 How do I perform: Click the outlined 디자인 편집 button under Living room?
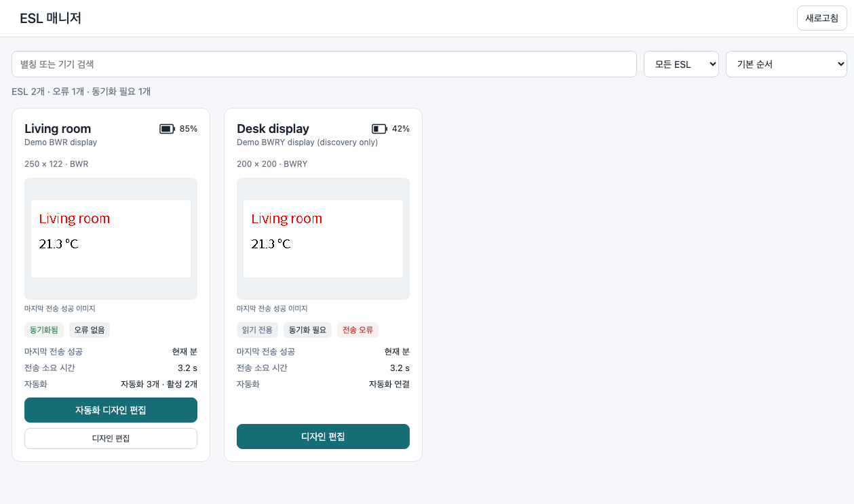[111, 438]
